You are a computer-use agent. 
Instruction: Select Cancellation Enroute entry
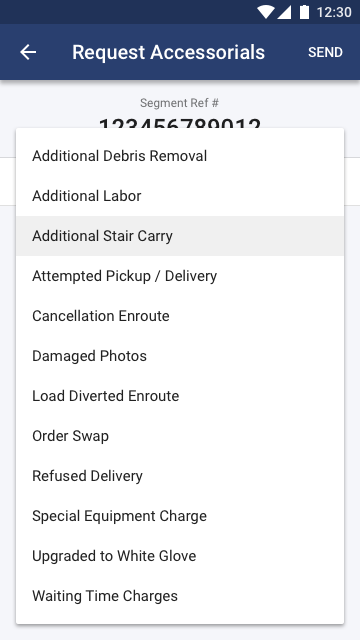pyautogui.click(x=180, y=316)
